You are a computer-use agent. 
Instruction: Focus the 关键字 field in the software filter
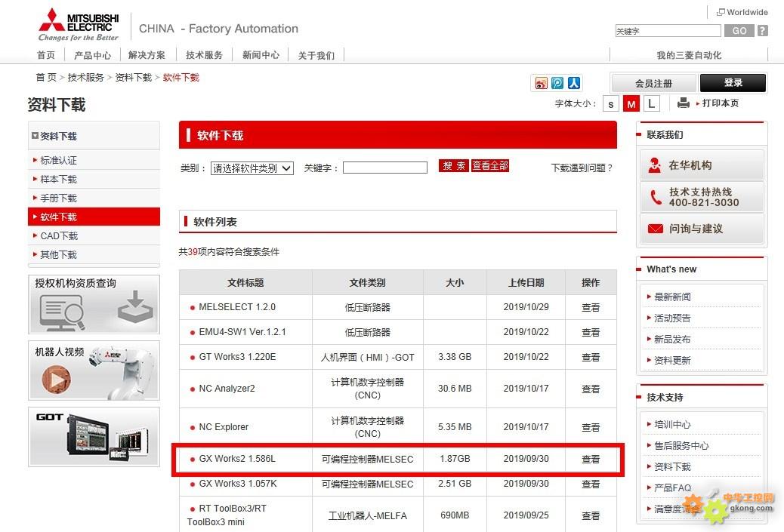[x=385, y=168]
